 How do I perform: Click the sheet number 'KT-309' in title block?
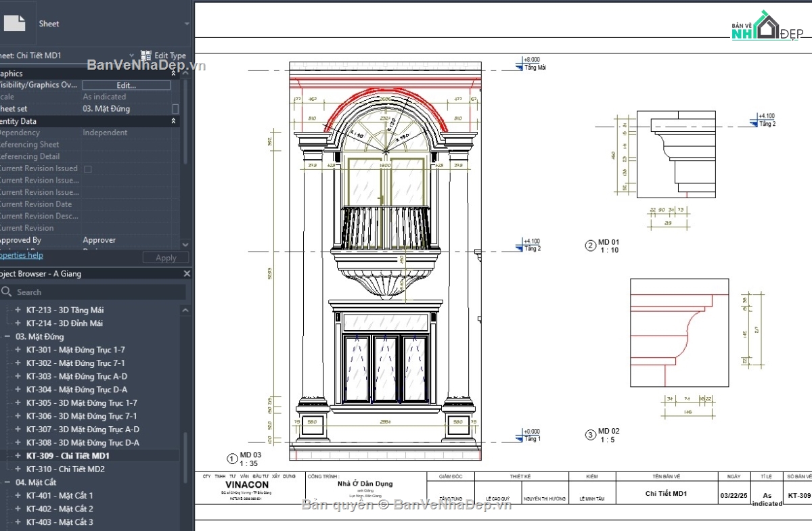coord(799,496)
